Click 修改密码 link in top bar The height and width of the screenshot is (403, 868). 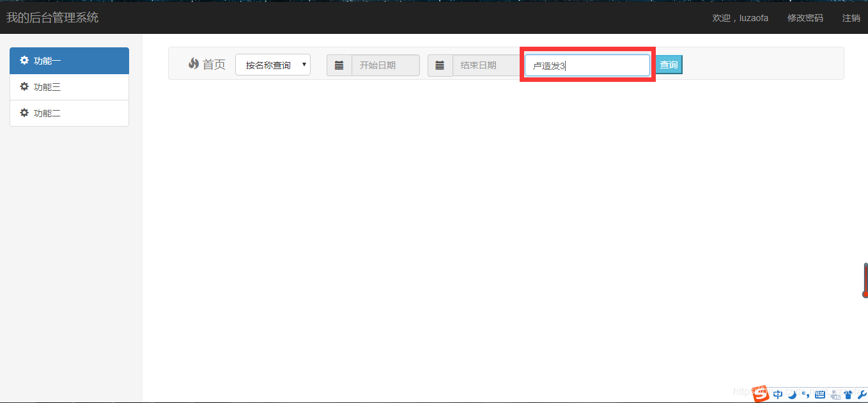pyautogui.click(x=805, y=18)
